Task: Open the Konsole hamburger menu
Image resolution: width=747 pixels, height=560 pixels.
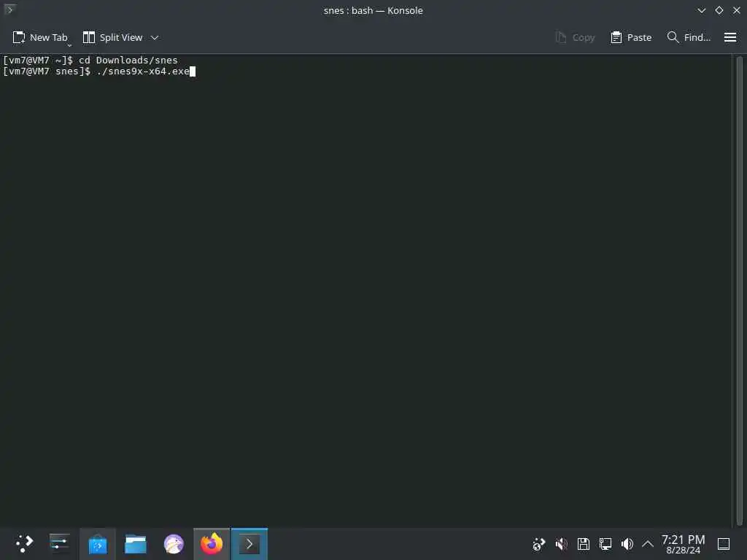Action: [x=730, y=38]
